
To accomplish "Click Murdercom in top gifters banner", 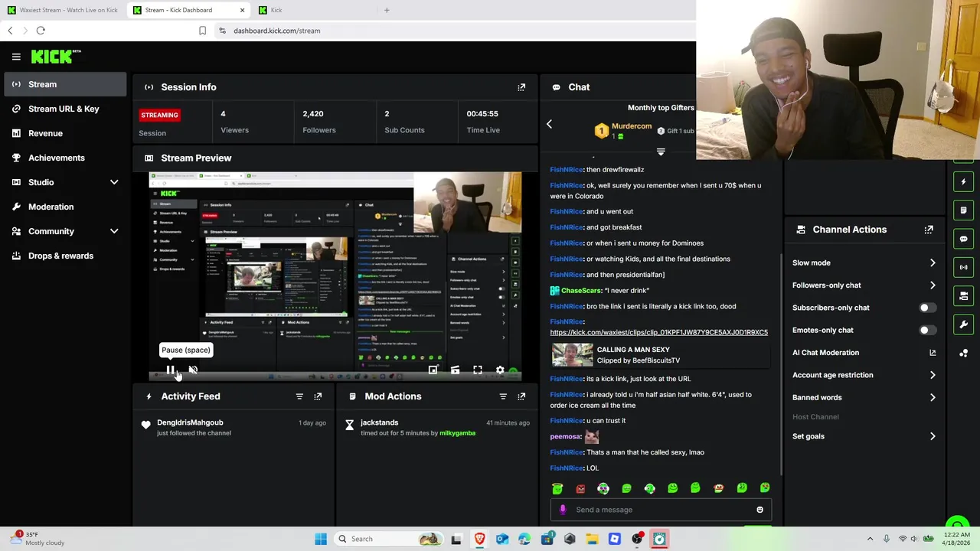I will 632,126.
